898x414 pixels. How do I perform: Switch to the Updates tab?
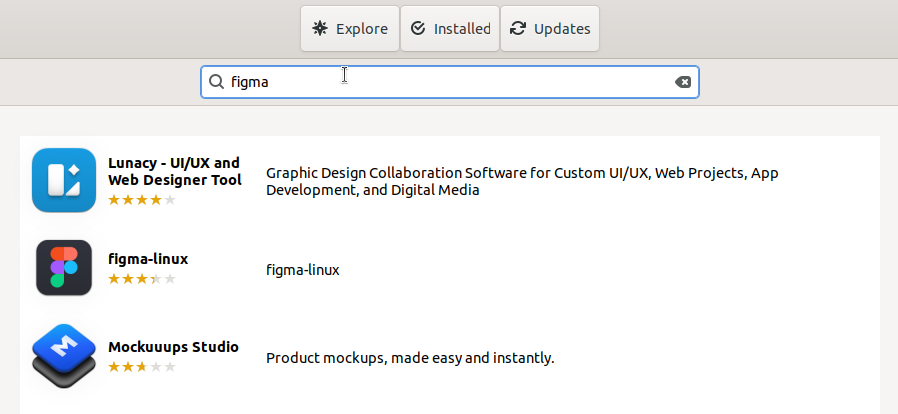point(550,29)
